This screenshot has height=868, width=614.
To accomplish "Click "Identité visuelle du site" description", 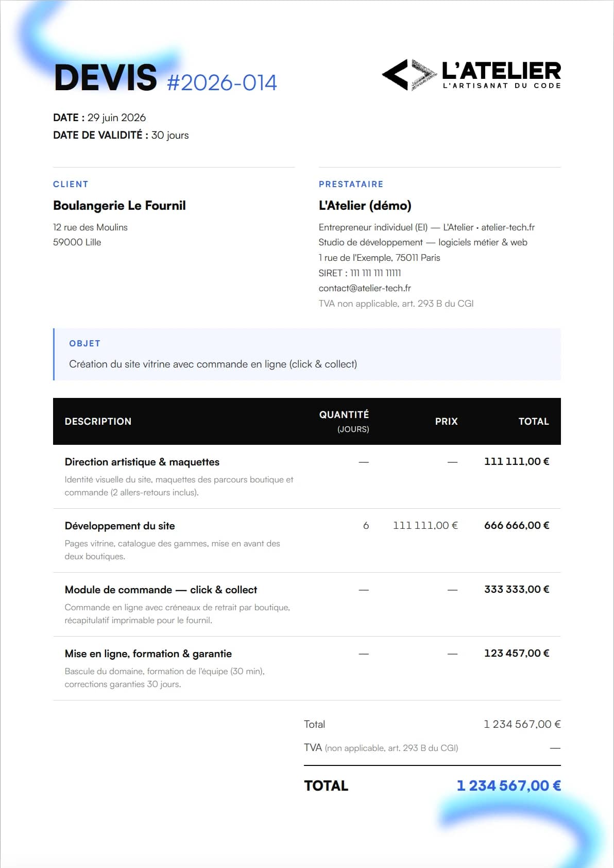I will [179, 486].
